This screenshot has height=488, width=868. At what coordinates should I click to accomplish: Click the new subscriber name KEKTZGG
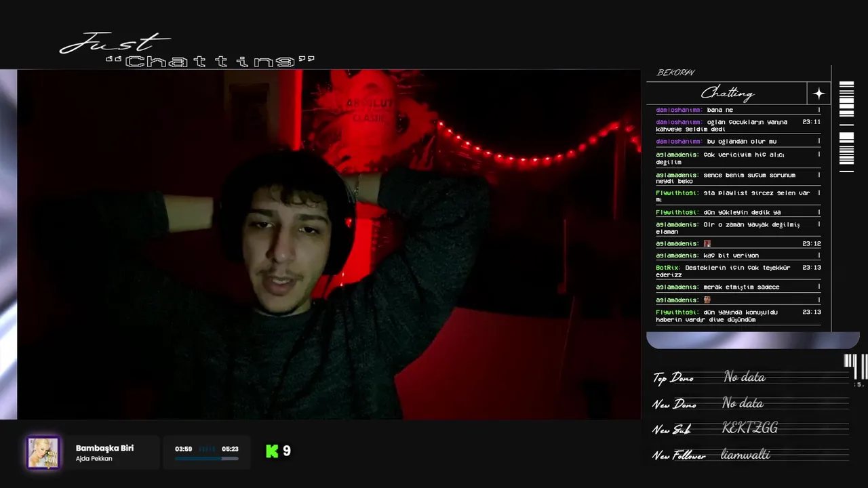pyautogui.click(x=750, y=428)
